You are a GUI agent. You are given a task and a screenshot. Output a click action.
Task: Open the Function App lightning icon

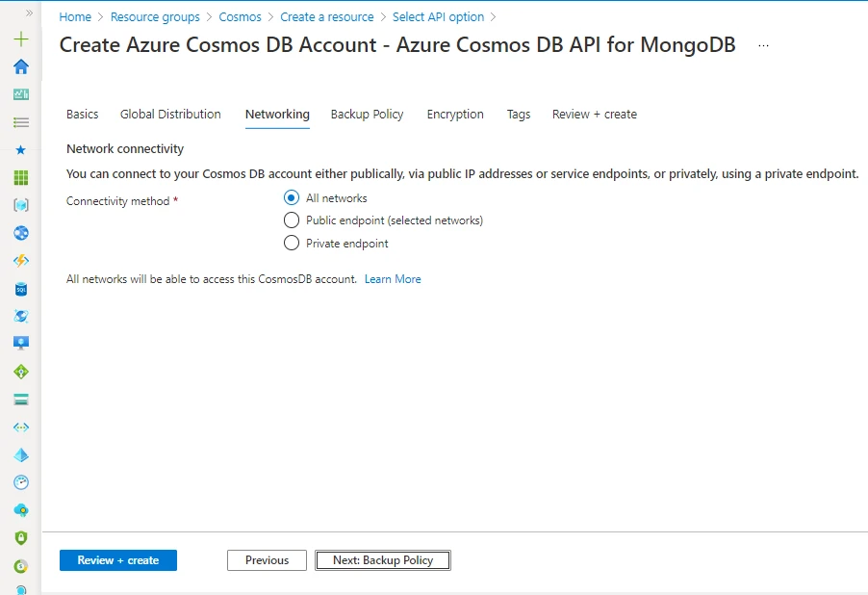click(x=19, y=259)
